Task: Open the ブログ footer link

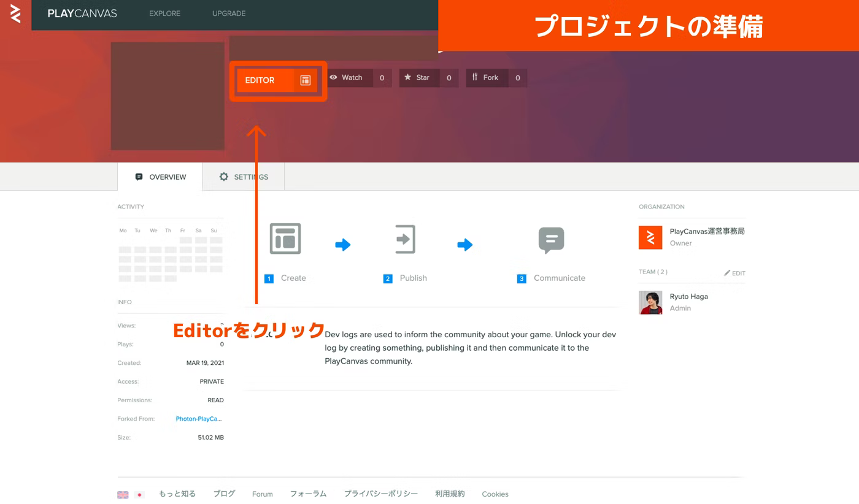Action: [224, 494]
